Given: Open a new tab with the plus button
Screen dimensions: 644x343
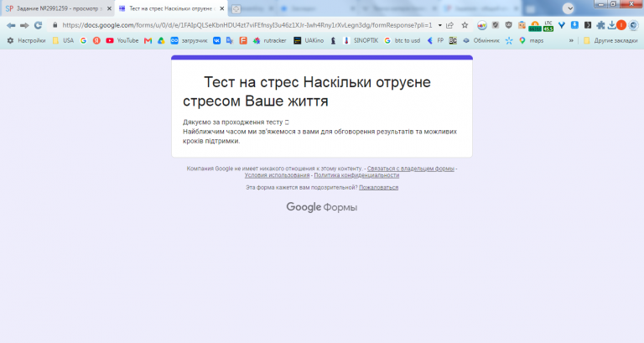Looking at the screenshot, I should click(x=236, y=8).
